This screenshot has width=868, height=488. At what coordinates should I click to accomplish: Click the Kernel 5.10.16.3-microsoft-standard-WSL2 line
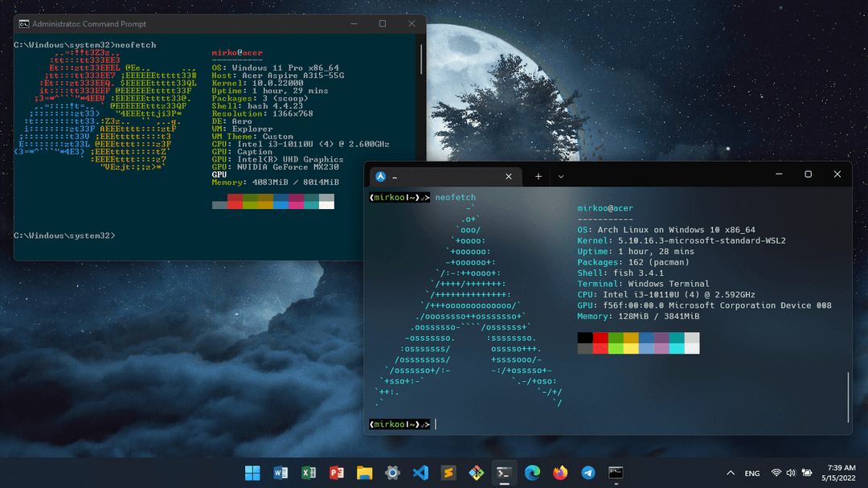click(x=682, y=240)
